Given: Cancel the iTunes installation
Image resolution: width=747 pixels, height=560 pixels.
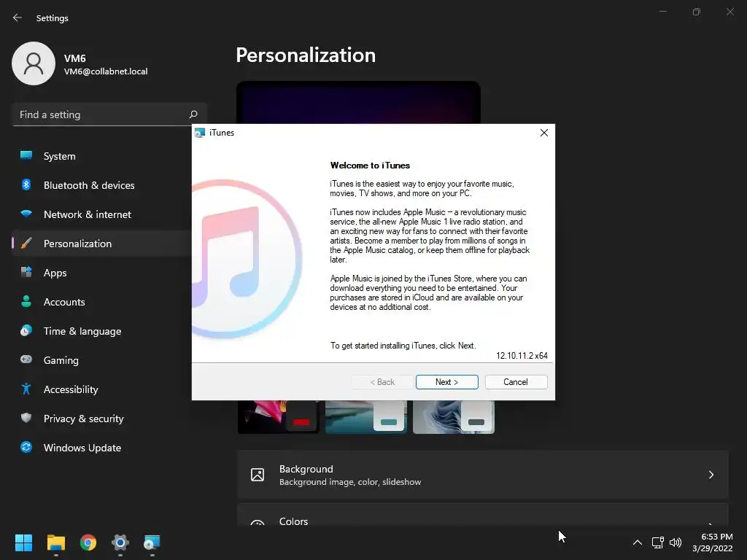Looking at the screenshot, I should tap(516, 382).
